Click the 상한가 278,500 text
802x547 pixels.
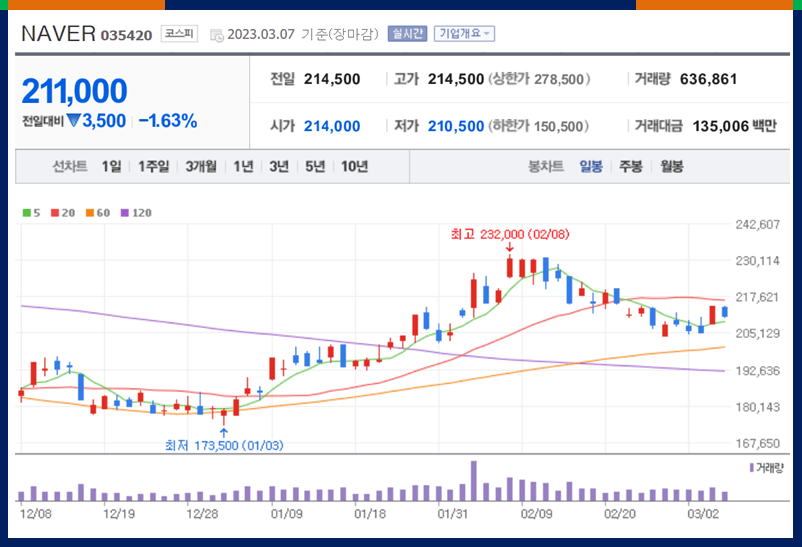pos(539,79)
